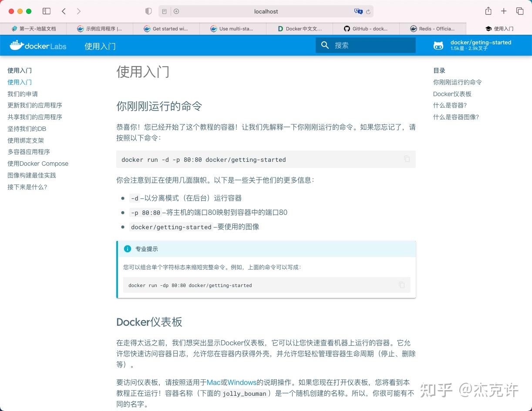
Task: Open the Safari share icon
Action: point(488,11)
